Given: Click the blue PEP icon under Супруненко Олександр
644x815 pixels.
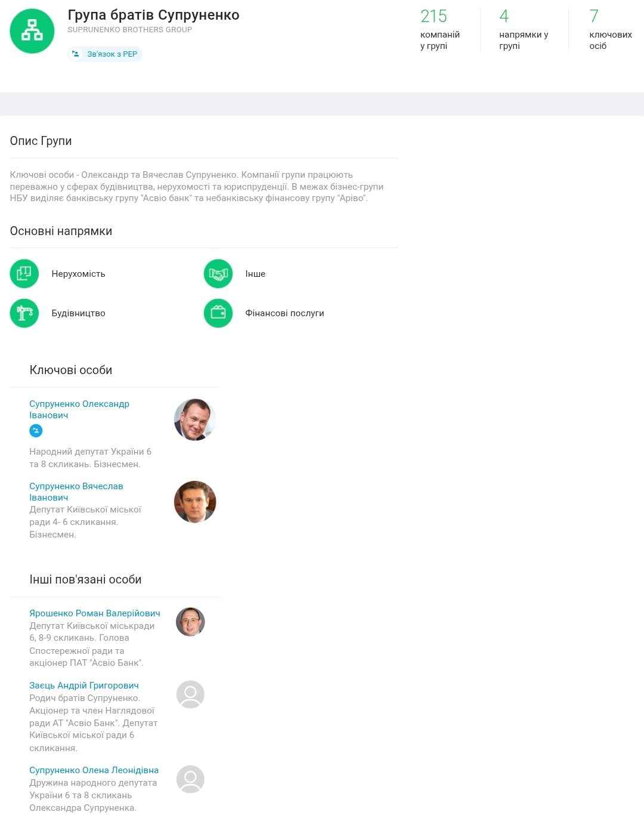Looking at the screenshot, I should click(x=36, y=430).
